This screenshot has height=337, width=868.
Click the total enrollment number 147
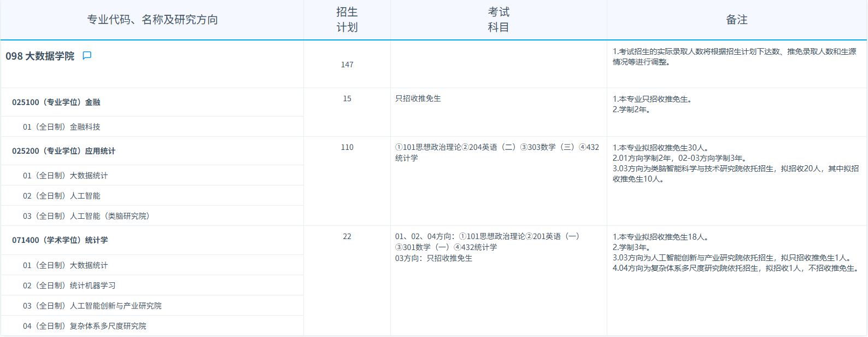pyautogui.click(x=347, y=65)
